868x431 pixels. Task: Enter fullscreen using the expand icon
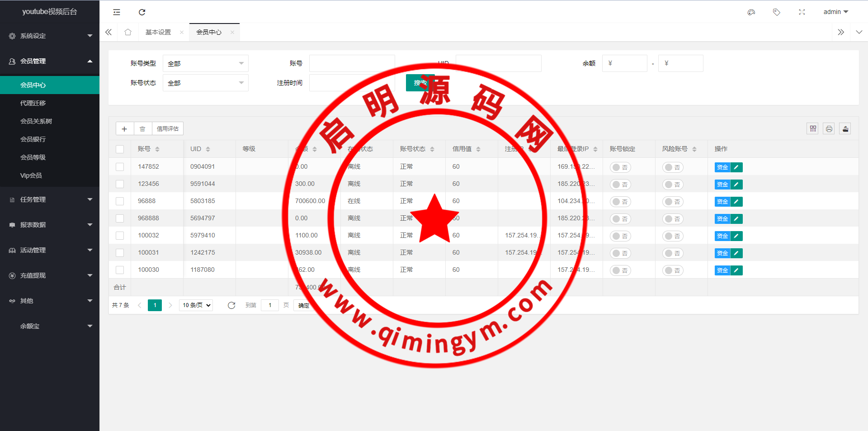[x=802, y=12]
